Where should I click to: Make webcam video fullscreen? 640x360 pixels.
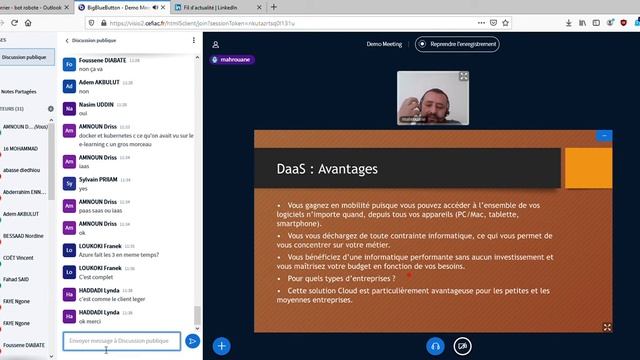tap(463, 76)
